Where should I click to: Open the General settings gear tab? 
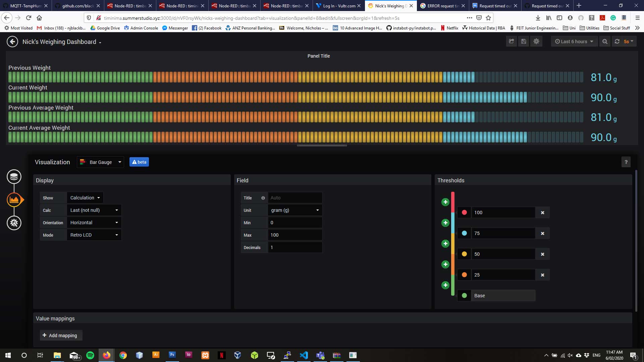pos(14,223)
